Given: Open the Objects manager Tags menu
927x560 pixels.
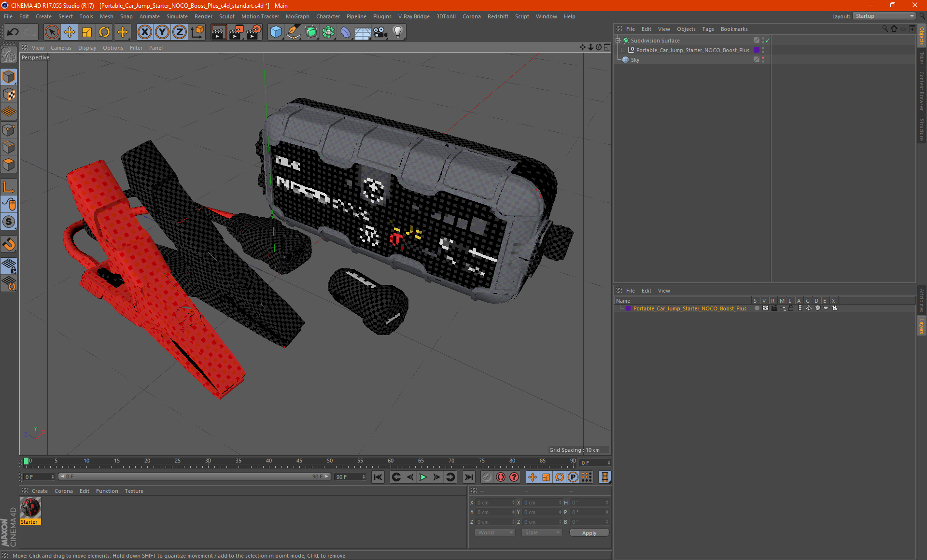Looking at the screenshot, I should click(x=708, y=29).
